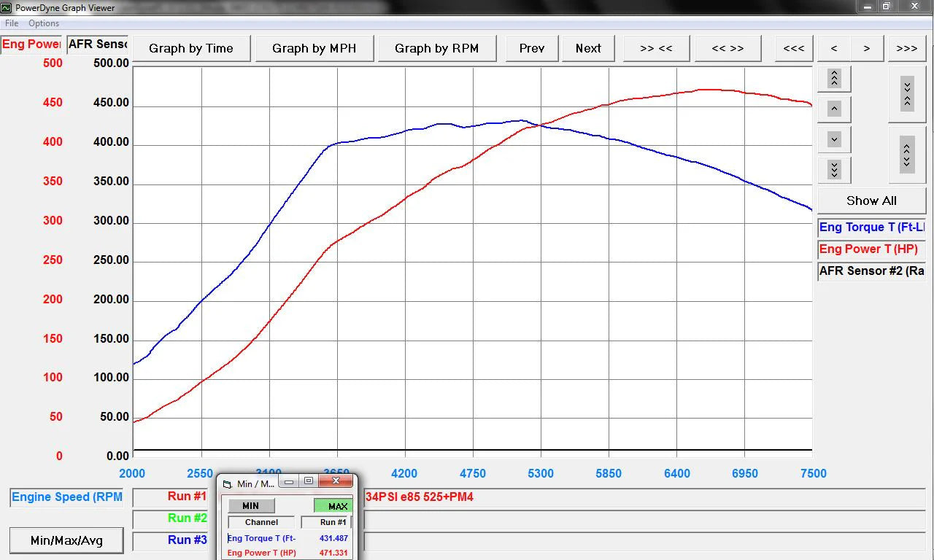Click the '<<<' rewind navigation icon
Image resolution: width=934 pixels, height=560 pixels.
(x=793, y=48)
